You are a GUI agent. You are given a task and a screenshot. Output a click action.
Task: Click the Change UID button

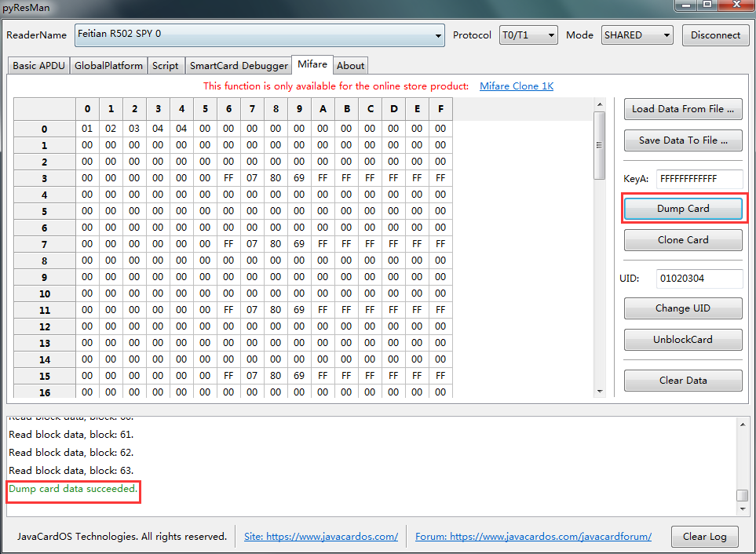tap(682, 308)
